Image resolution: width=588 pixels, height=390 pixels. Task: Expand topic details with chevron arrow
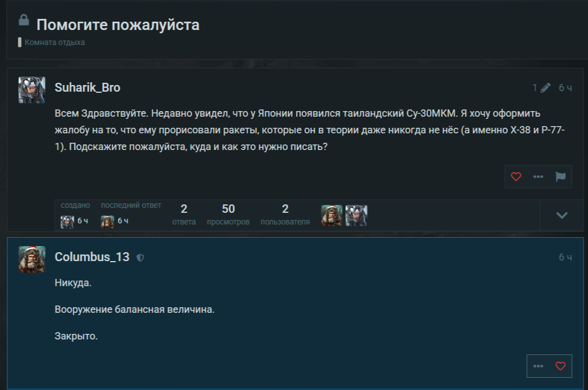(562, 215)
